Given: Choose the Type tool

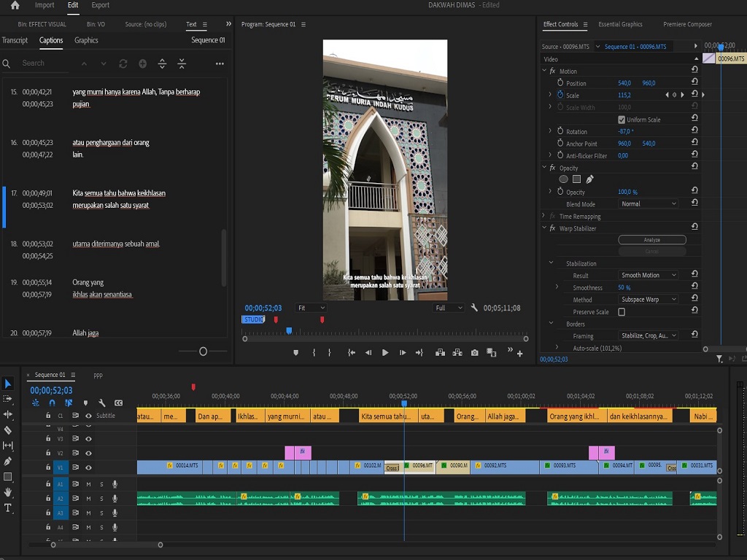Looking at the screenshot, I should (x=8, y=507).
